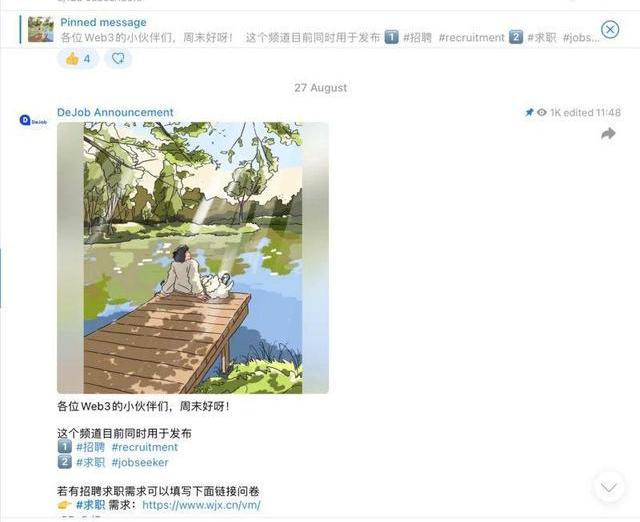The width and height of the screenshot is (640, 522).
Task: Click the 27 August date separator
Action: pos(321,88)
